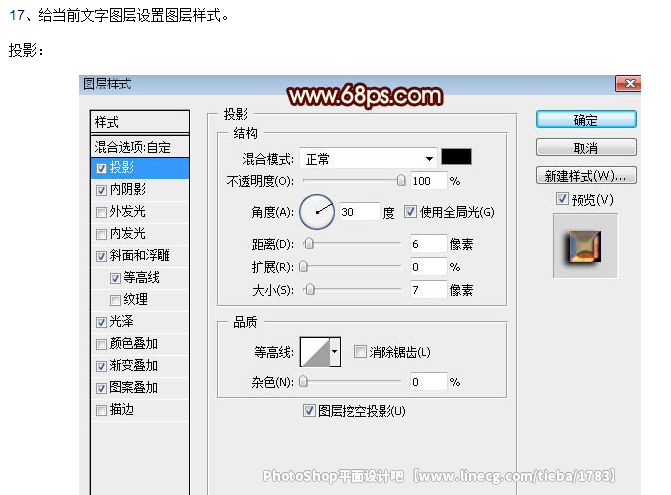Toggle the 图案叠加 checkbox

coord(101,388)
